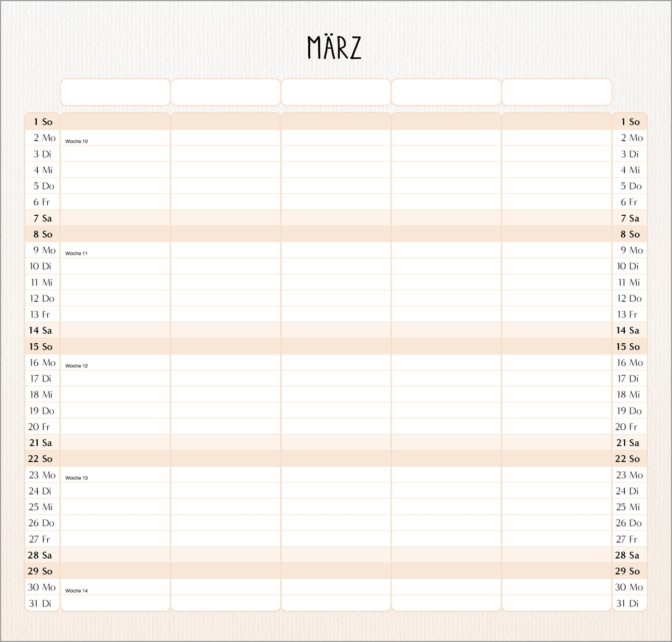
Task: Select the Woche 13 week label
Action: 77,478
